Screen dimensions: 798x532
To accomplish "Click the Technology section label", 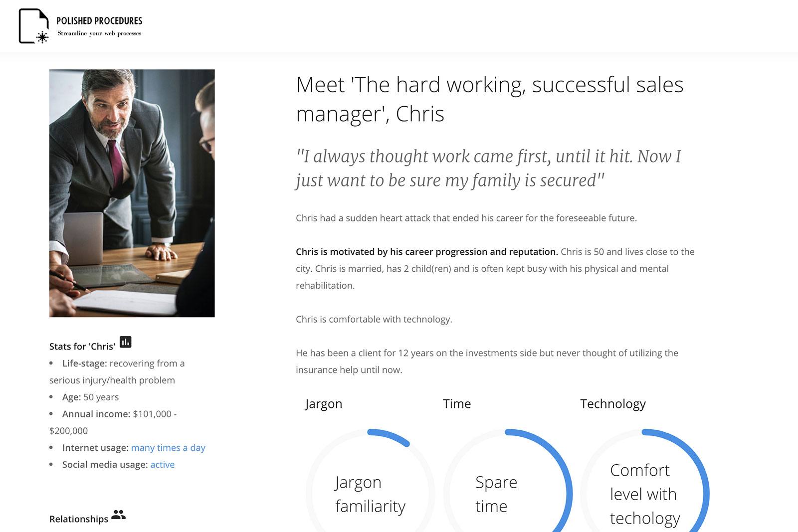I will (612, 404).
